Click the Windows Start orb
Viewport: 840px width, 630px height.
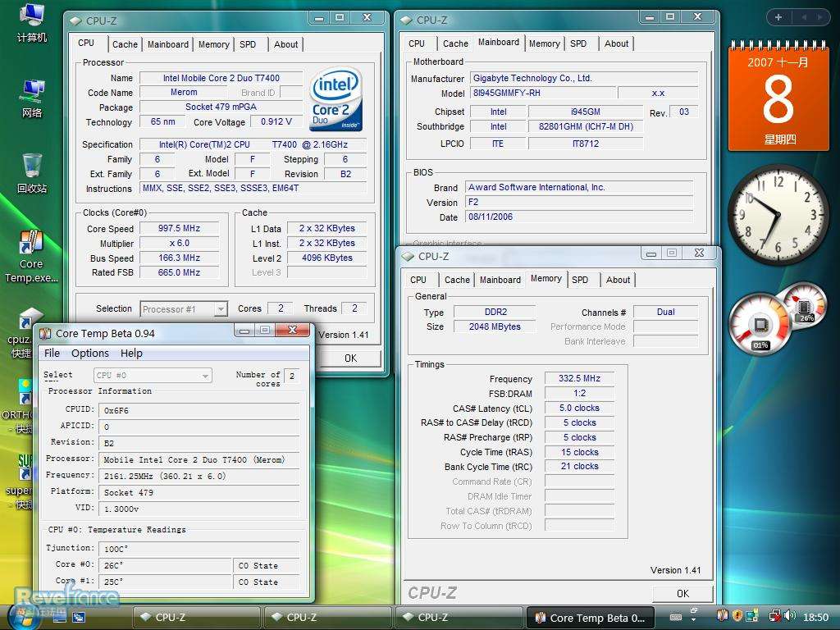point(25,615)
